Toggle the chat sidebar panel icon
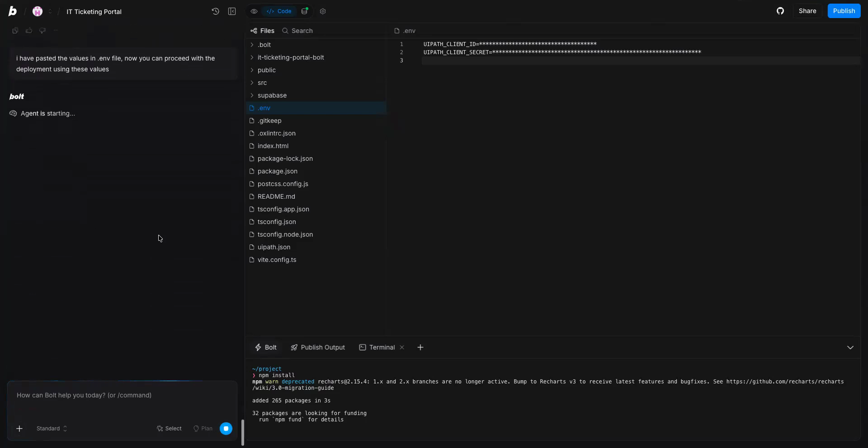The width and height of the screenshot is (868, 448). click(232, 11)
